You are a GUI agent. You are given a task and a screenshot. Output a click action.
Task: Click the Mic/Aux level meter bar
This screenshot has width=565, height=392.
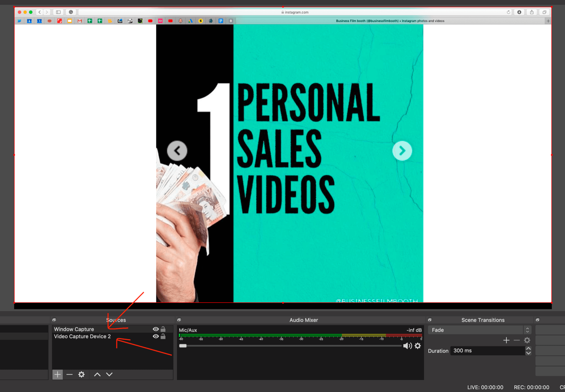[x=301, y=335]
